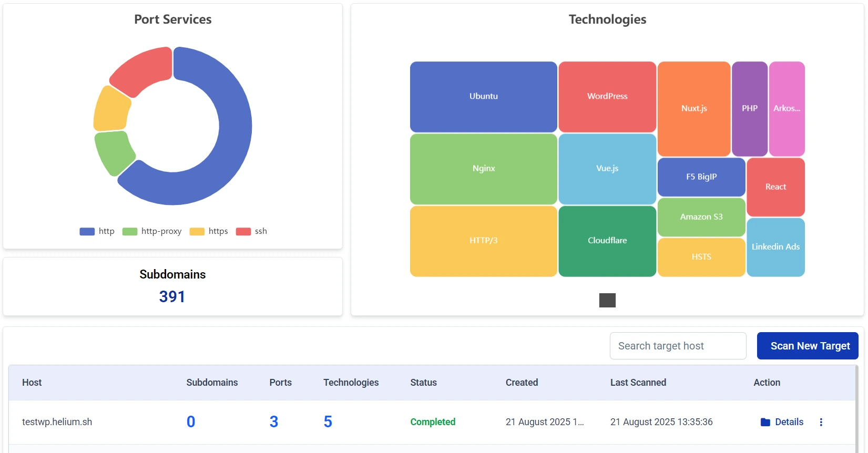Sort by the Host column header
868x453 pixels.
click(x=32, y=383)
